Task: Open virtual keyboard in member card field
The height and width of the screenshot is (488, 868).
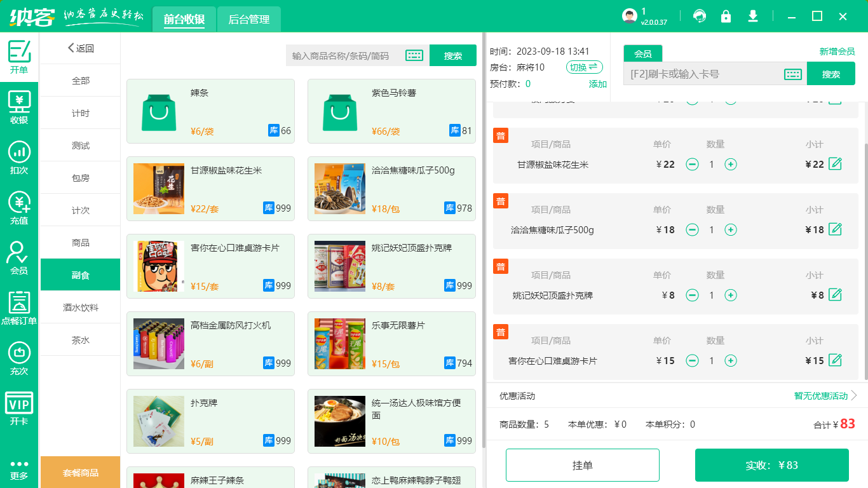Action: (x=793, y=74)
